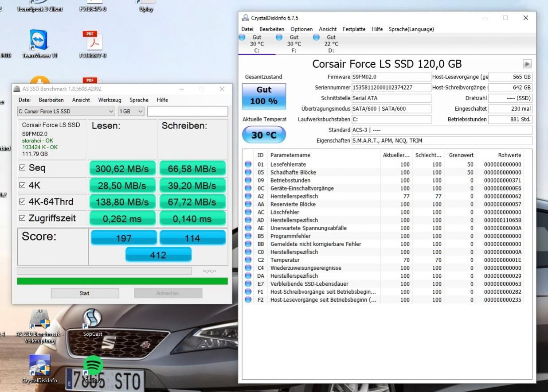548x392 pixels.
Task: Open Werkzeug menu in AS SSD Benchmark
Action: tap(110, 100)
